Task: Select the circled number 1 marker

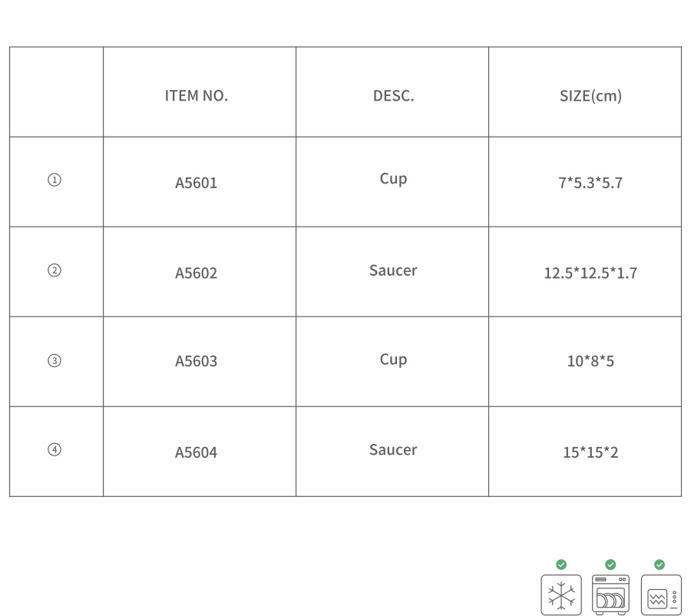Action: pyautogui.click(x=55, y=180)
